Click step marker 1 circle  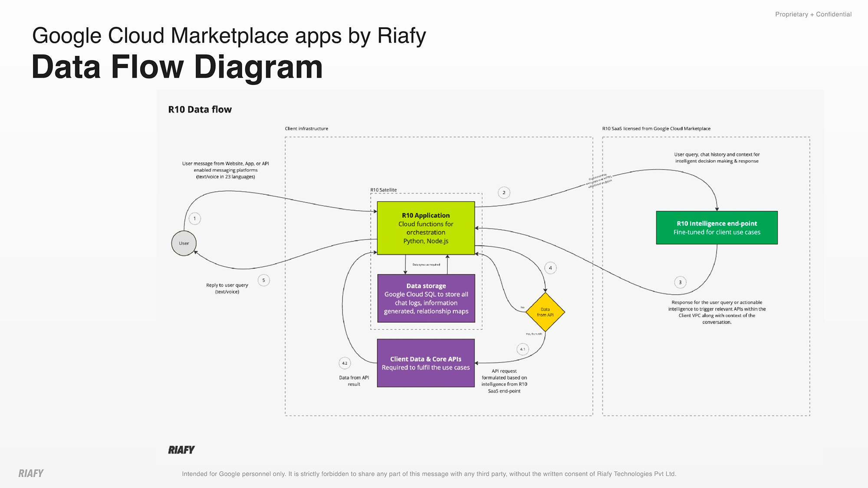click(195, 219)
